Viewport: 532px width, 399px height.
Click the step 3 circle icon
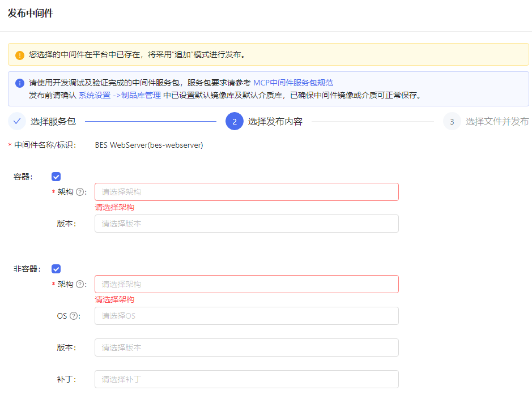click(452, 121)
